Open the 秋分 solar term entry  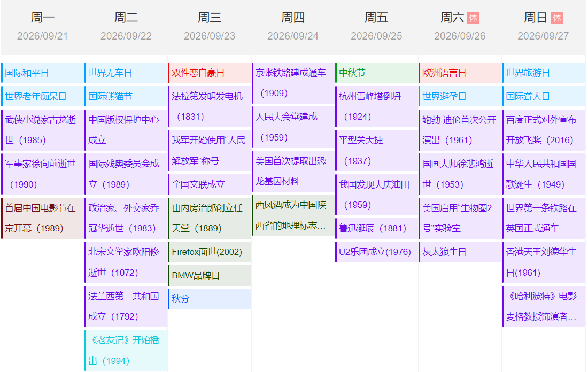[181, 299]
